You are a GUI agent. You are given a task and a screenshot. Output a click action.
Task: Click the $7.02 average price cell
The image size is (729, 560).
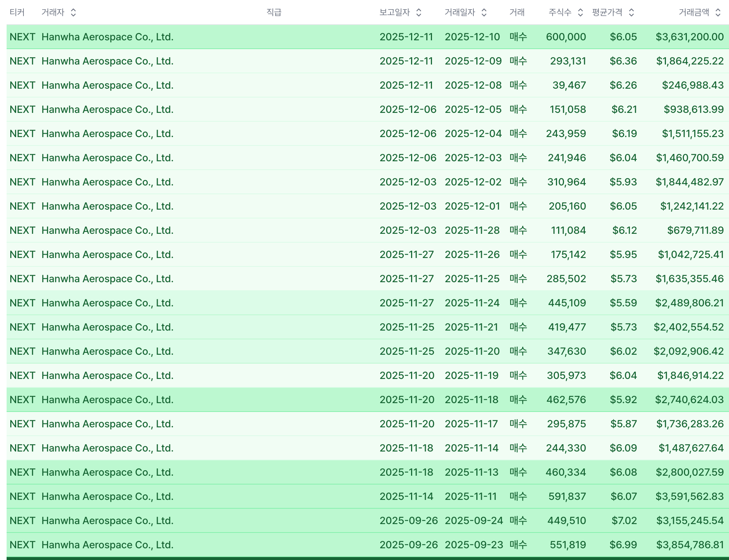[624, 521]
